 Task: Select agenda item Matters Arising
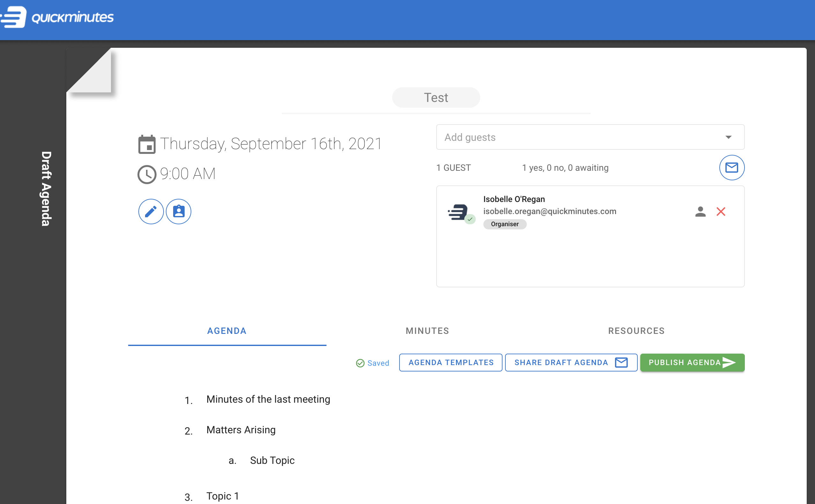pyautogui.click(x=241, y=430)
